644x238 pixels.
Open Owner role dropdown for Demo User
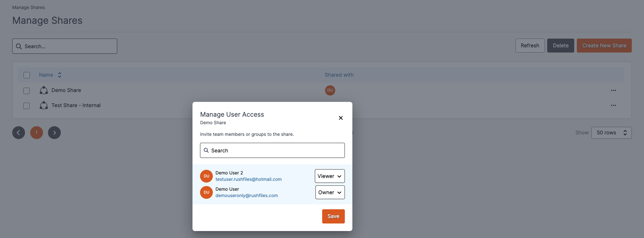coord(330,192)
